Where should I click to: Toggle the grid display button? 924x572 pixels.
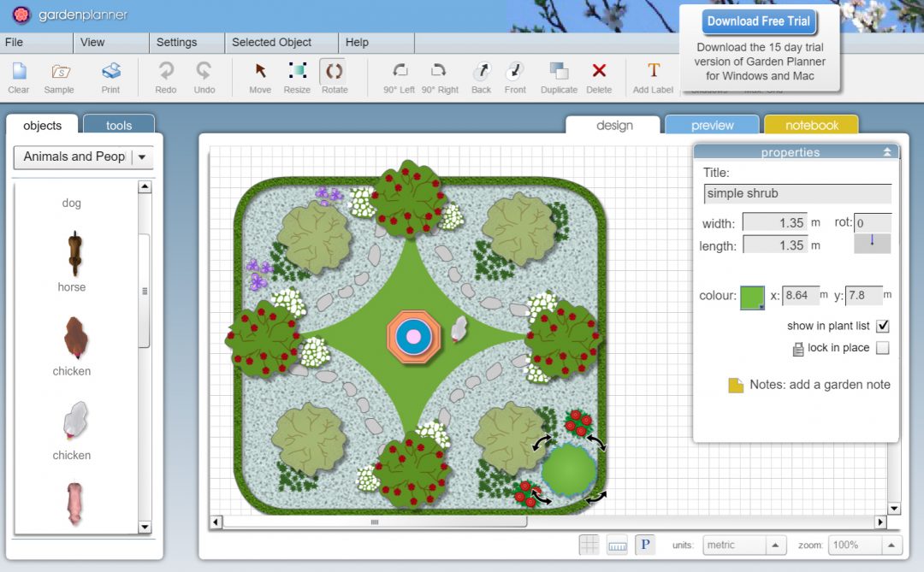click(x=589, y=545)
